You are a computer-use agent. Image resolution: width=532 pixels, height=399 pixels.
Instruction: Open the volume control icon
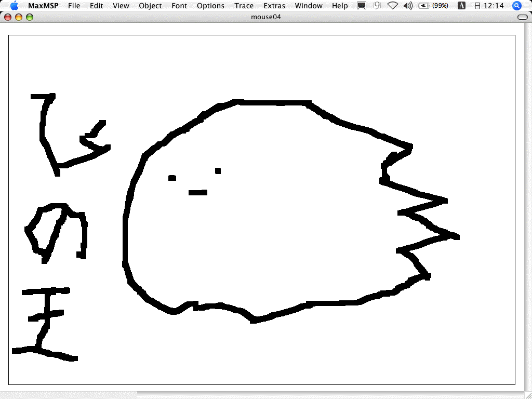408,6
